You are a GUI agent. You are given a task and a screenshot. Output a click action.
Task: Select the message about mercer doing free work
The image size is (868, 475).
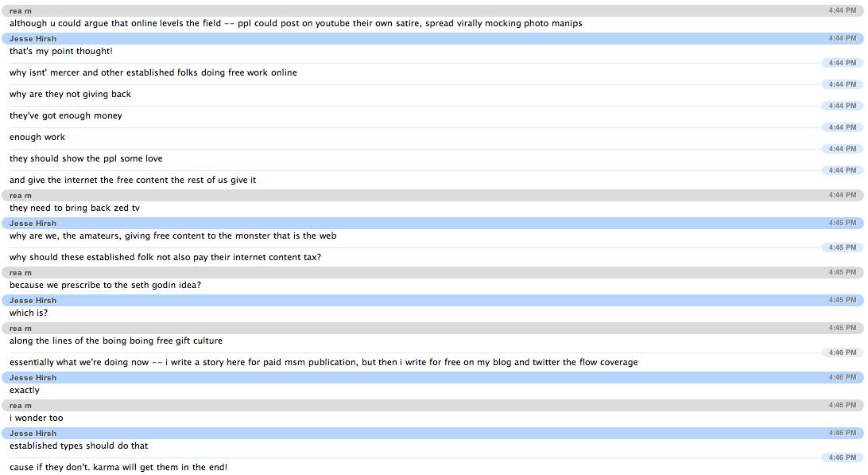(x=153, y=73)
